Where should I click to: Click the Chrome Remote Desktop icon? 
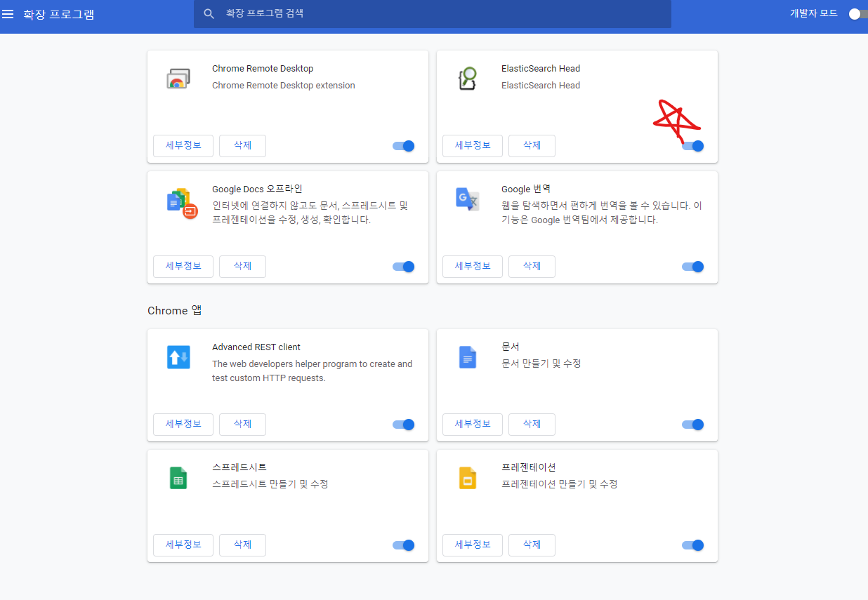coord(178,79)
